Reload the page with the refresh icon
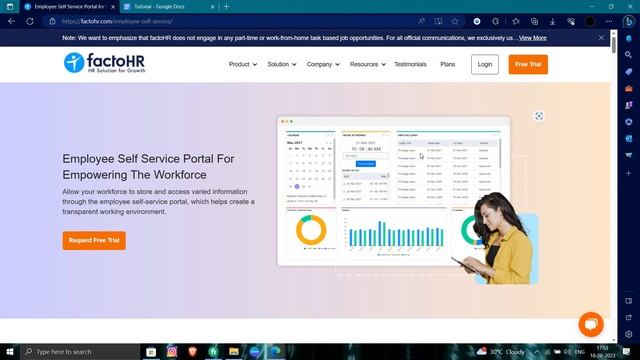Image resolution: width=640 pixels, height=360 pixels. pyautogui.click(x=30, y=21)
